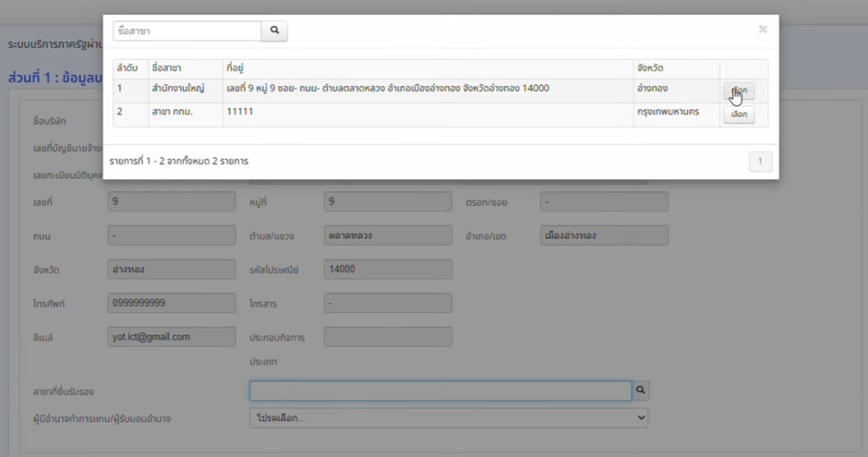Click the สำนักงานใหญ่ row address text

(x=388, y=89)
